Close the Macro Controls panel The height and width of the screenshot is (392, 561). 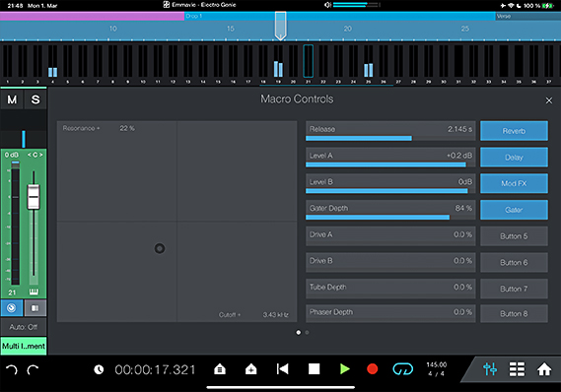[x=549, y=100]
